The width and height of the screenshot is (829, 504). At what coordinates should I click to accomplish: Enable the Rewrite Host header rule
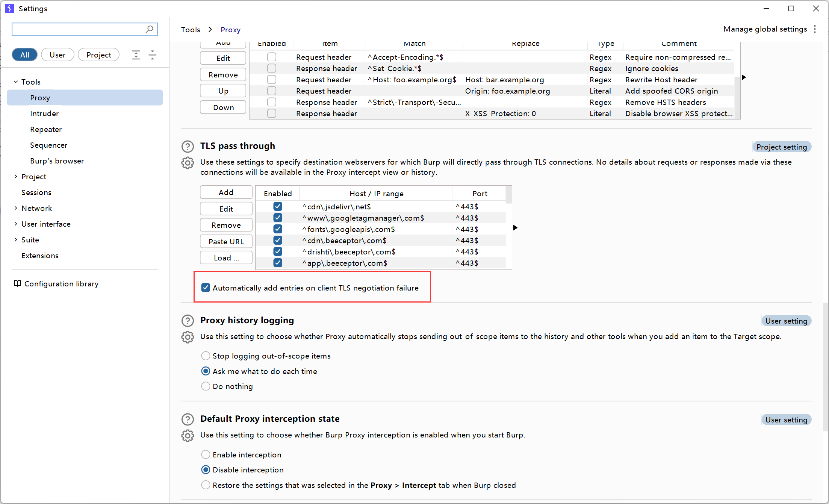click(x=272, y=80)
